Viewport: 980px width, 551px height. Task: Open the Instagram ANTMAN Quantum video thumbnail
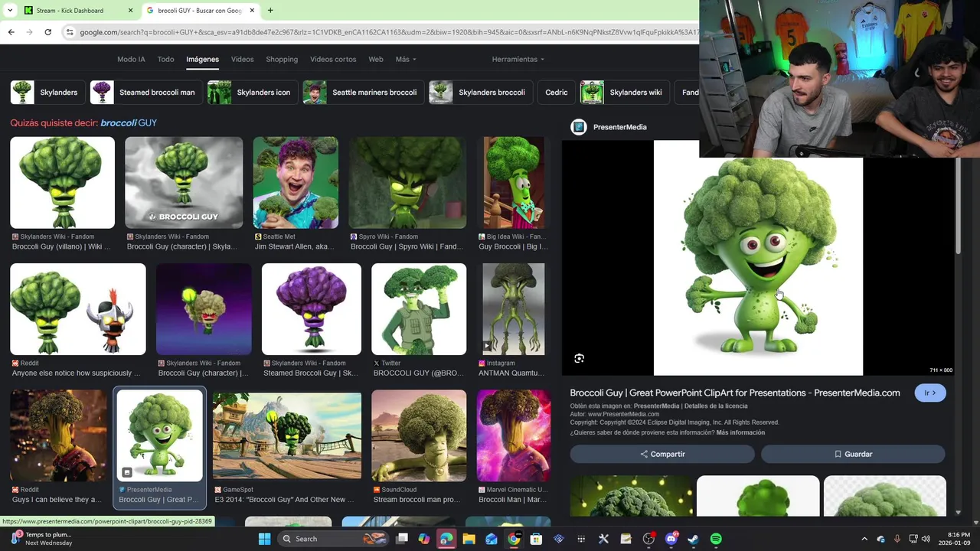click(514, 309)
